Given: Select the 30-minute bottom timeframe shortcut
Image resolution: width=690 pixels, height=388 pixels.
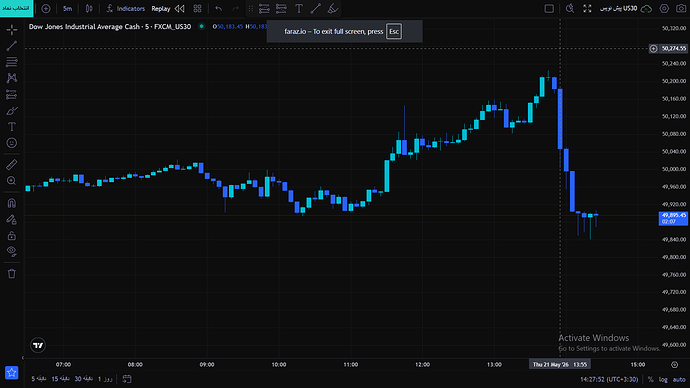Looking at the screenshot, I should pyautogui.click(x=83, y=379).
